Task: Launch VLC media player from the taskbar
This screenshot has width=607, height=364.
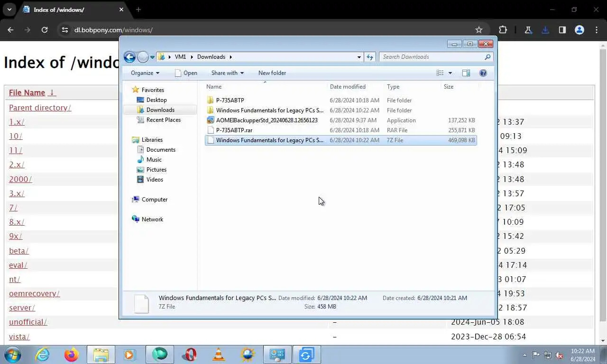Action: click(219, 355)
